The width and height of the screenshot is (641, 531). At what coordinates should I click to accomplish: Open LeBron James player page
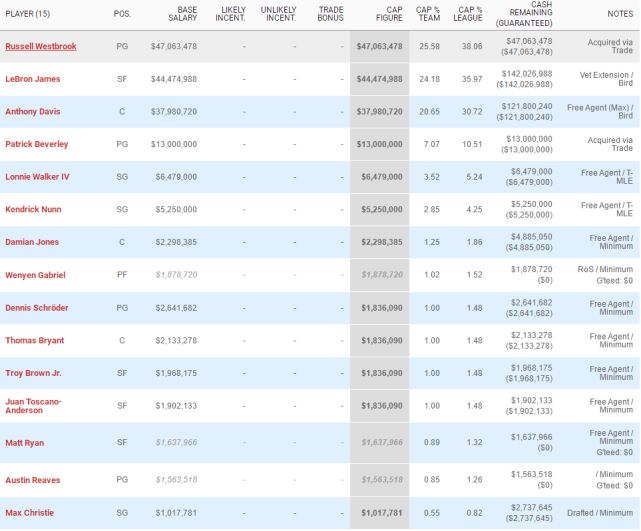(x=33, y=79)
